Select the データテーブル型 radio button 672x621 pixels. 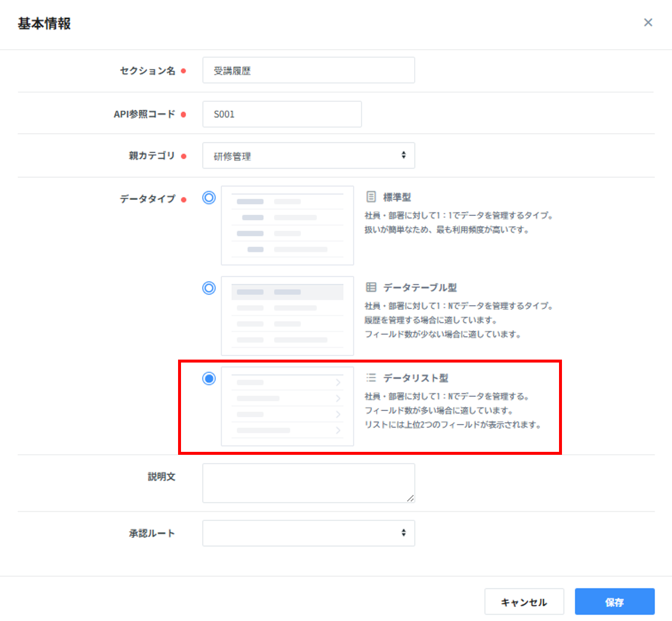tap(209, 288)
